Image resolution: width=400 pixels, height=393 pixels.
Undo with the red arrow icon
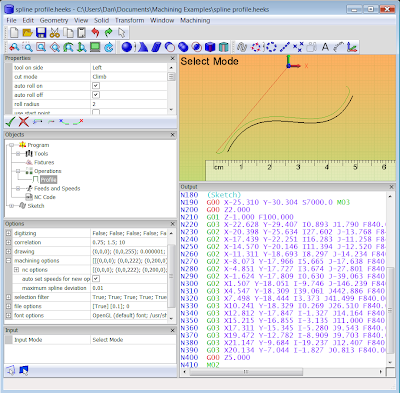point(95,33)
